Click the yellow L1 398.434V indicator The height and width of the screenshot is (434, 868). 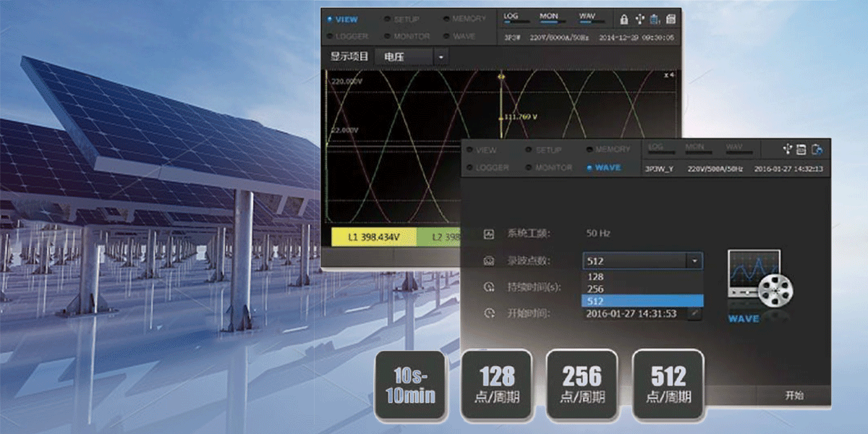point(373,237)
